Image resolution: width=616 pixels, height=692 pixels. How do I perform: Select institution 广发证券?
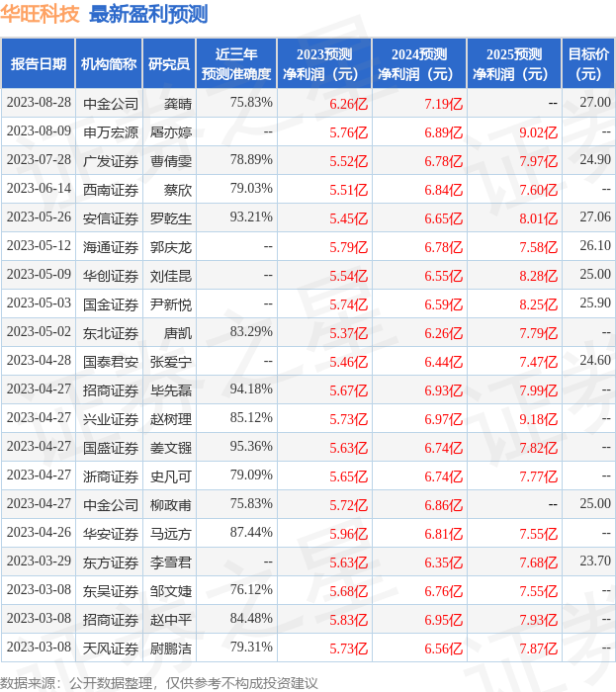click(111, 161)
